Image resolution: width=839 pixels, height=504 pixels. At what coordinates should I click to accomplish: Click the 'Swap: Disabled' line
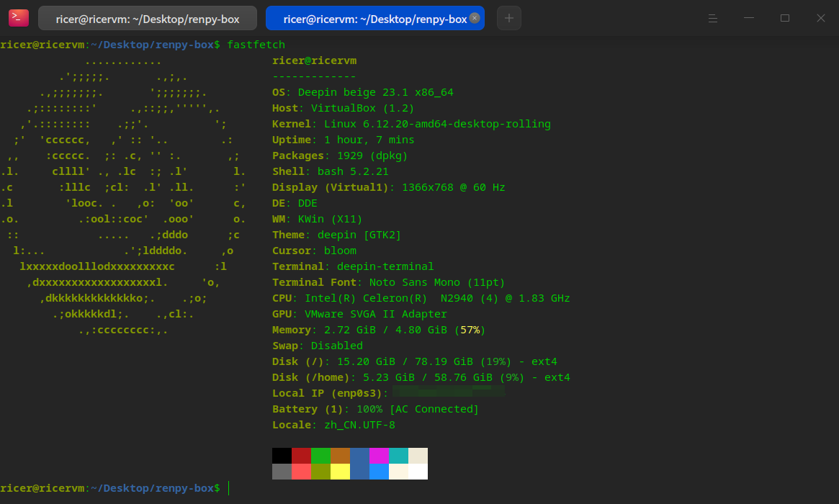pyautogui.click(x=318, y=346)
